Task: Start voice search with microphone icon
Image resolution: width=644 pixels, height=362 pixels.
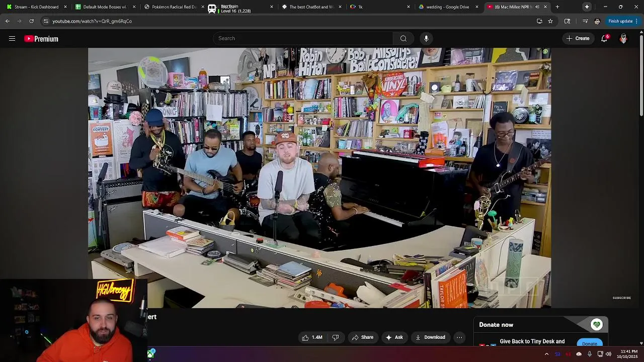Action: click(x=426, y=39)
